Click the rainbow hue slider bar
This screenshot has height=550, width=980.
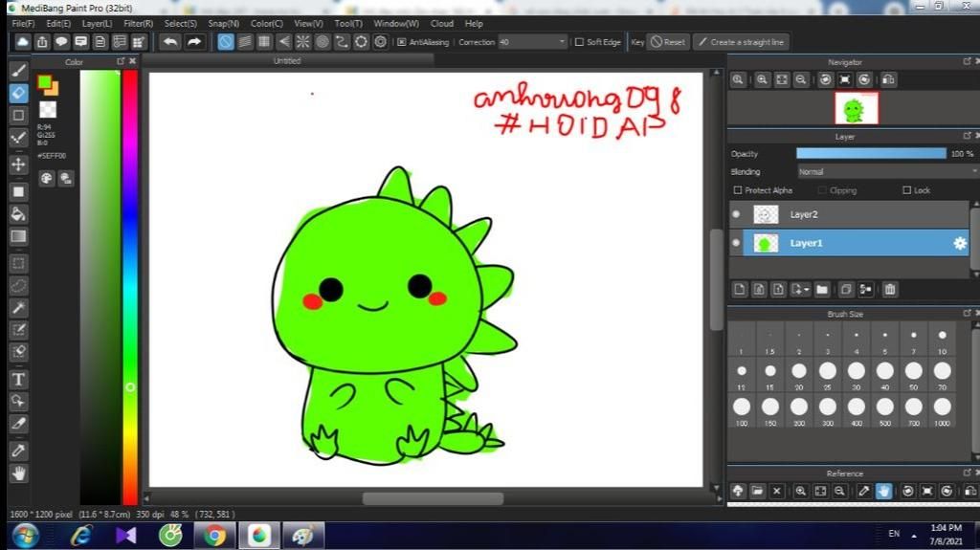pos(130,287)
